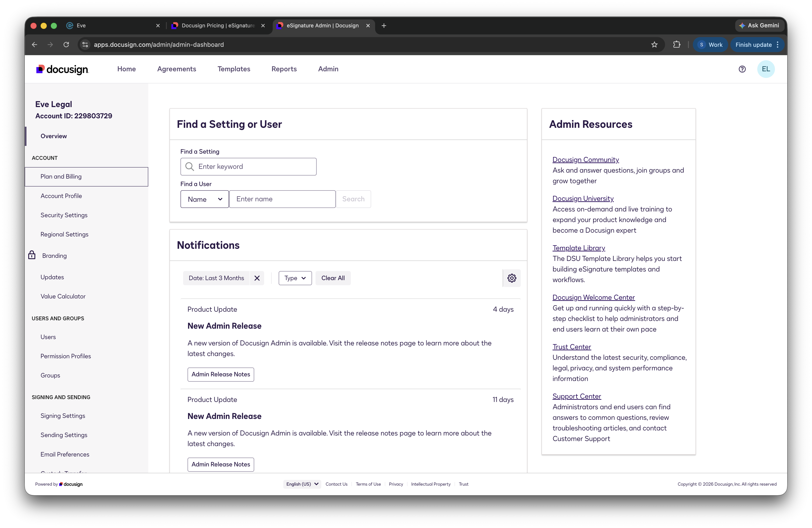Open the browser extensions puzzle icon

tap(676, 45)
